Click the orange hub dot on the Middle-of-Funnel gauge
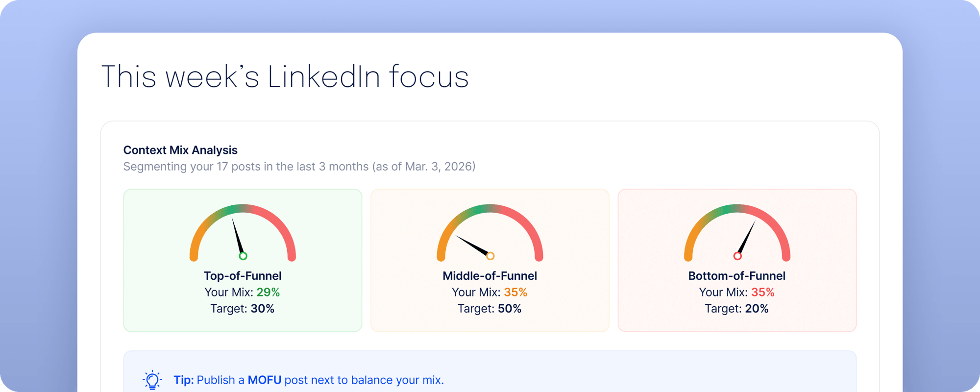This screenshot has height=392, width=980. click(x=490, y=255)
